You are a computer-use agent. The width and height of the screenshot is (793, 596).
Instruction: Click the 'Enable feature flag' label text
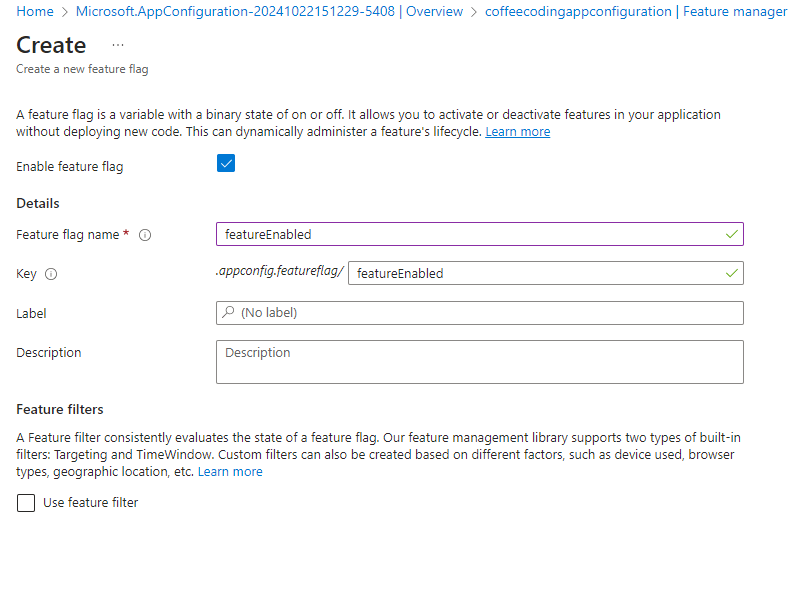70,167
